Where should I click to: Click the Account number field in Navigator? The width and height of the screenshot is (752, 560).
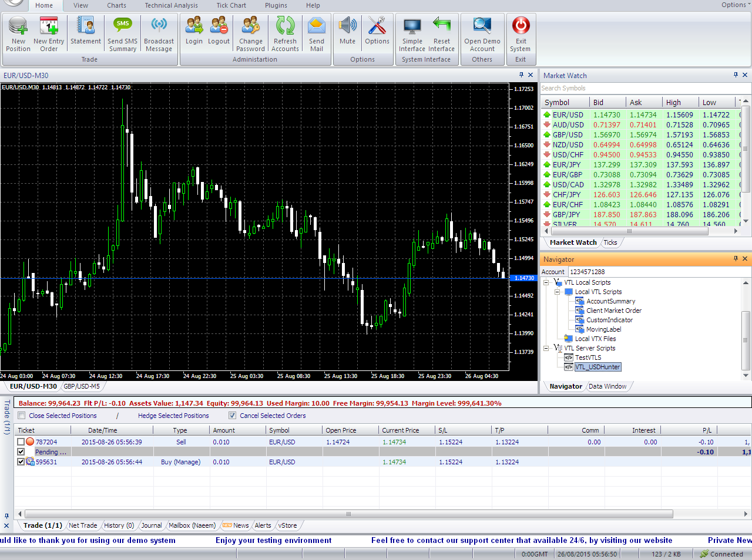659,272
